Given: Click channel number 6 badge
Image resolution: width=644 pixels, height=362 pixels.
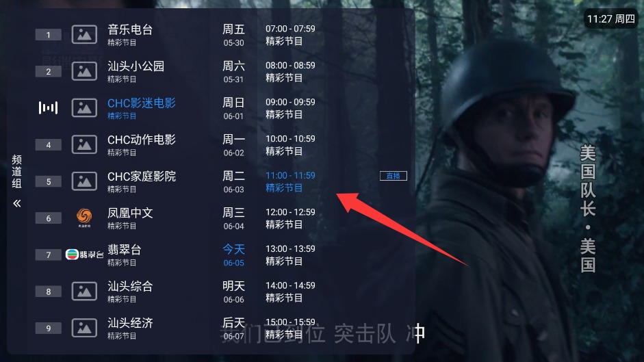Looking at the screenshot, I should click(x=48, y=218).
